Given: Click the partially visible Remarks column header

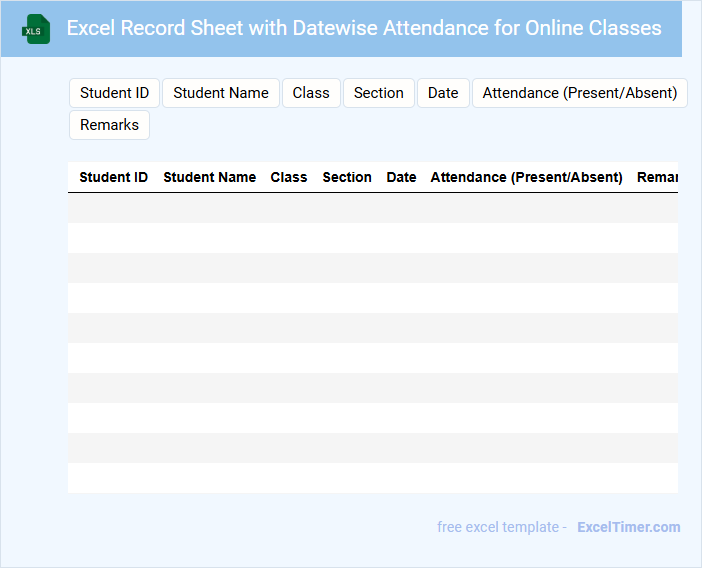Looking at the screenshot, I should tap(657, 177).
